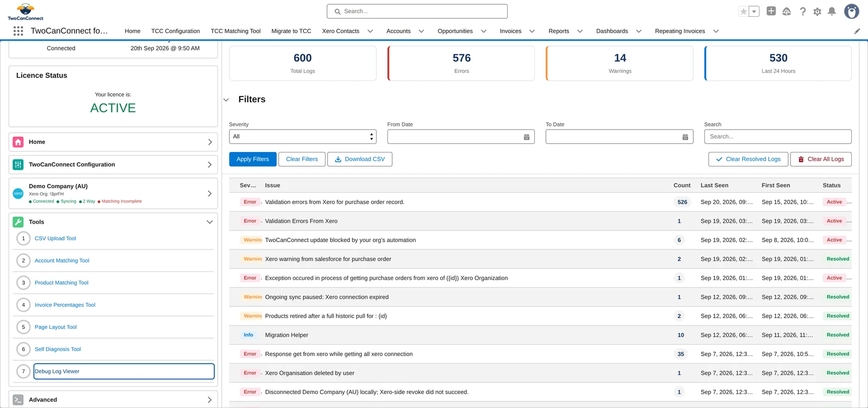This screenshot has width=868, height=408.
Task: Collapse the Tools section chevron
Action: click(x=209, y=222)
